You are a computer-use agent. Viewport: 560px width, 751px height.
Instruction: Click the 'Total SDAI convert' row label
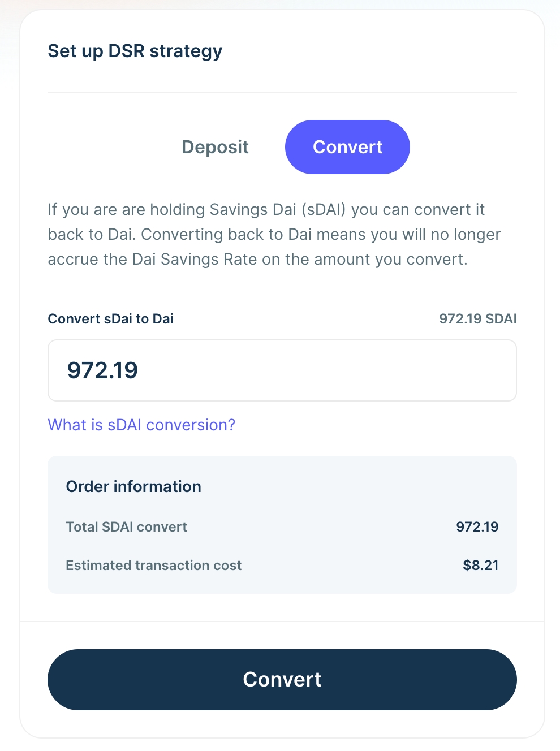(126, 527)
